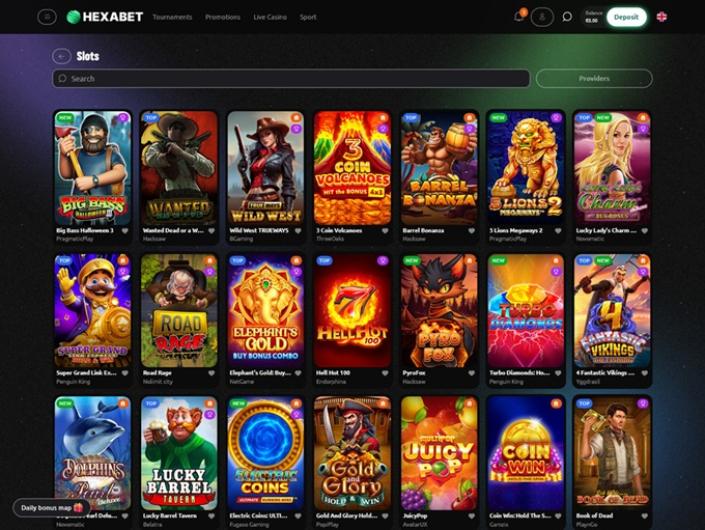The width and height of the screenshot is (705, 530).
Task: Click the search magnifier icon
Action: tap(62, 78)
